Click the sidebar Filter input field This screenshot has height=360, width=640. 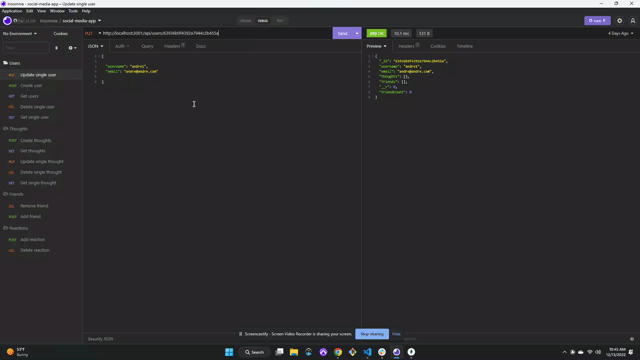point(26,48)
